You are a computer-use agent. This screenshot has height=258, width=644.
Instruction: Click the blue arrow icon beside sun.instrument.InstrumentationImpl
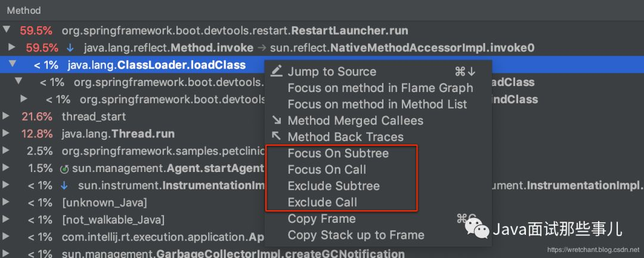[64, 186]
